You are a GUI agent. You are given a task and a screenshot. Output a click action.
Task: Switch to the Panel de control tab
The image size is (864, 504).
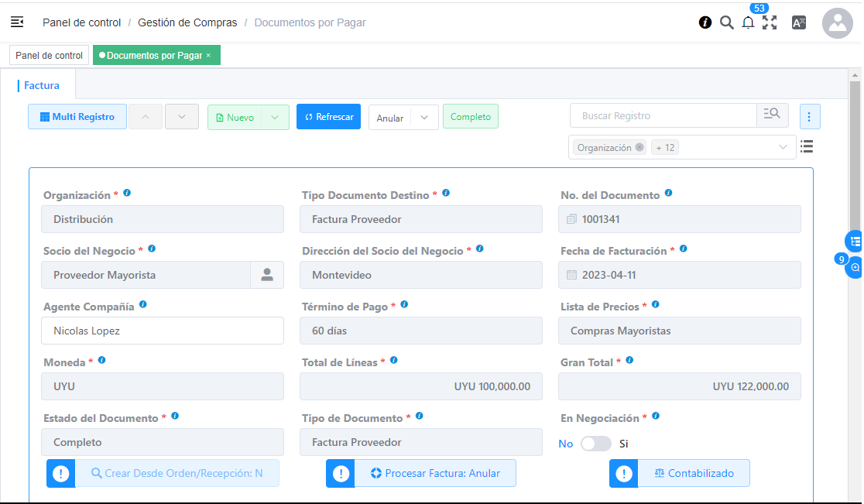[49, 56]
